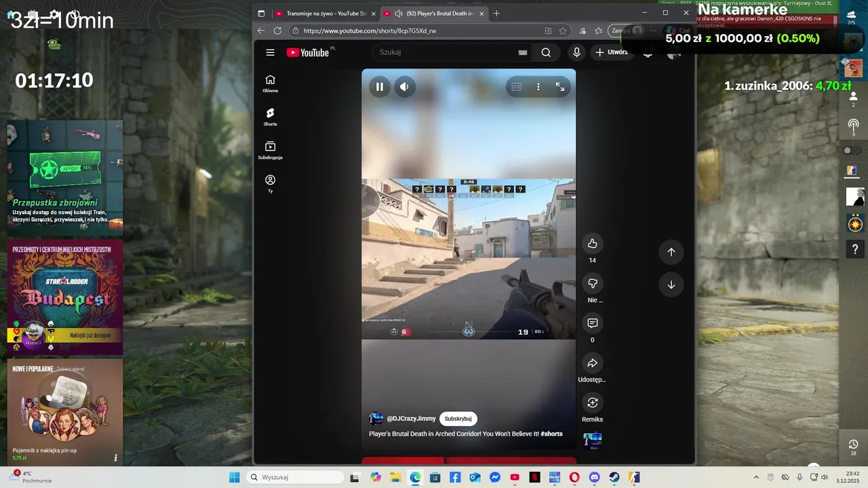This screenshot has height=488, width=868.
Task: Add this page to favorites with star
Action: click(563, 30)
